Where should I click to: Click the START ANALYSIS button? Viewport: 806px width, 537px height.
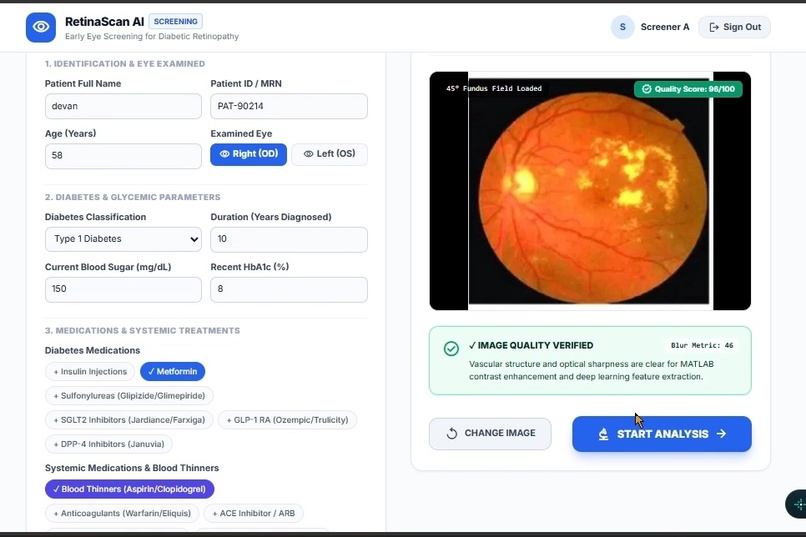click(662, 434)
